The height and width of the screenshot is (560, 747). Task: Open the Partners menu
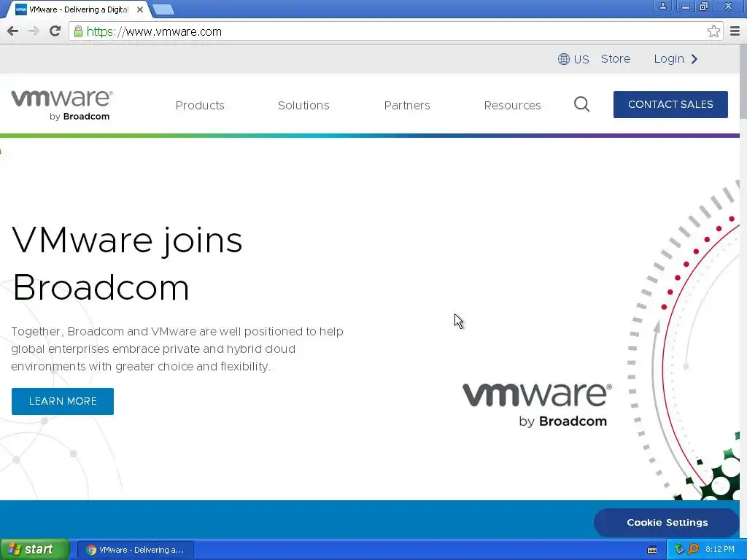pyautogui.click(x=407, y=105)
